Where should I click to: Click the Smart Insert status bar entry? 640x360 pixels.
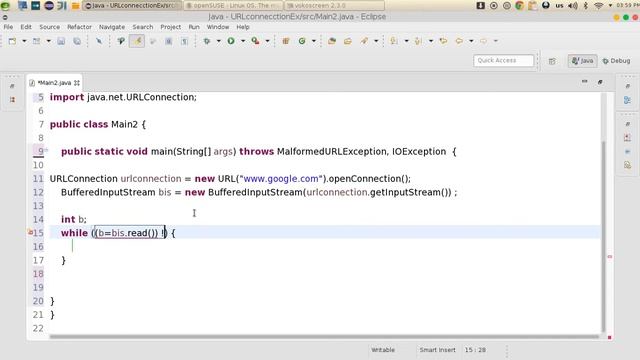pos(437,350)
